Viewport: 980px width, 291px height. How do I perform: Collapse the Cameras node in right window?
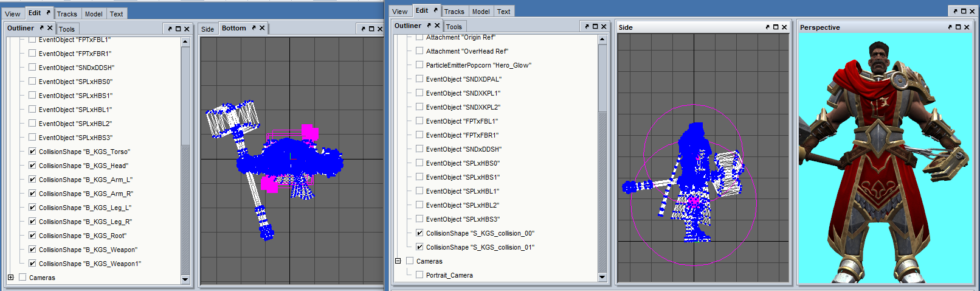coord(398,261)
